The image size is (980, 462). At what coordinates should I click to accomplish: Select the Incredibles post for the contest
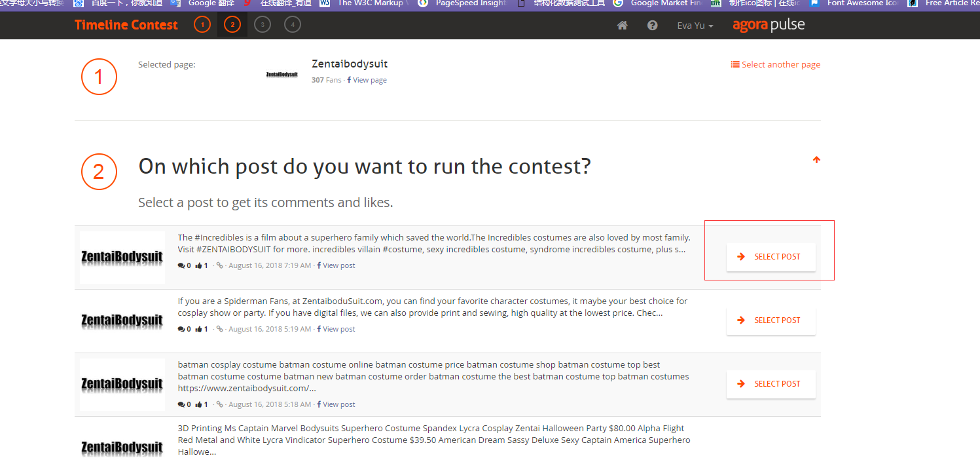(771, 257)
